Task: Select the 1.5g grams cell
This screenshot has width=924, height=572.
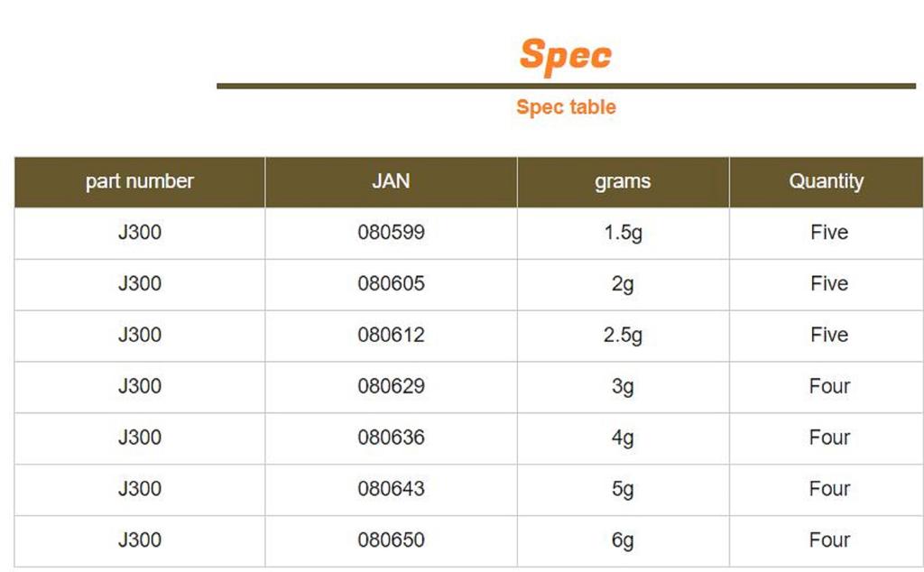Action: point(623,233)
